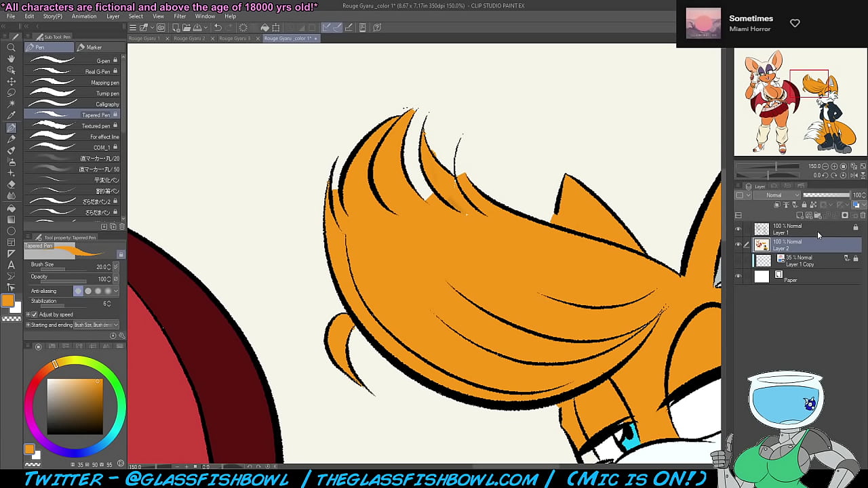Open the layer blending mode Normal dropdown
This screenshot has width=868, height=488.
[x=774, y=195]
